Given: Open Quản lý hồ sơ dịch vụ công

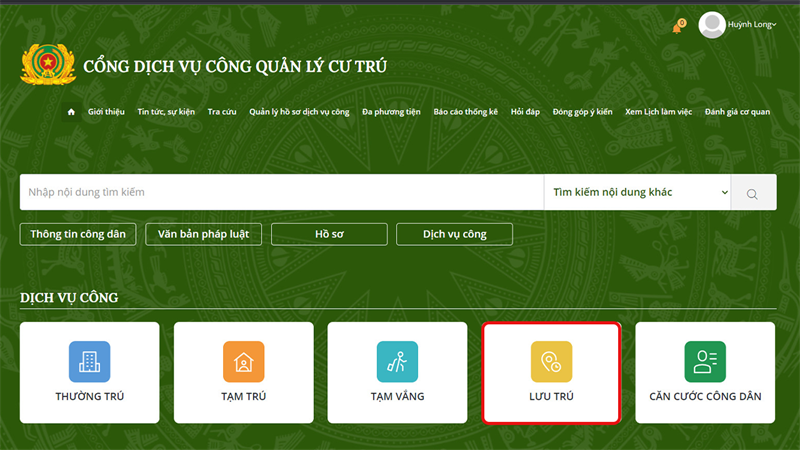Looking at the screenshot, I should (x=299, y=112).
